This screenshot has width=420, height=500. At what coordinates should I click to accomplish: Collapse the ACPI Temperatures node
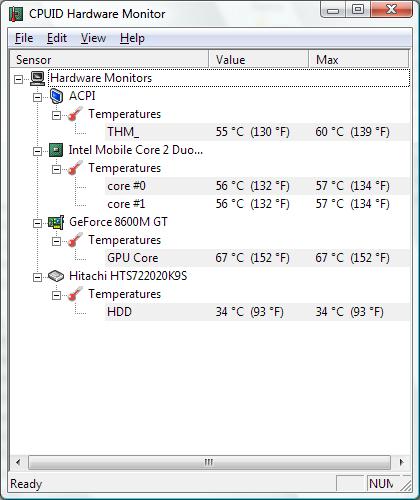[x=56, y=115]
